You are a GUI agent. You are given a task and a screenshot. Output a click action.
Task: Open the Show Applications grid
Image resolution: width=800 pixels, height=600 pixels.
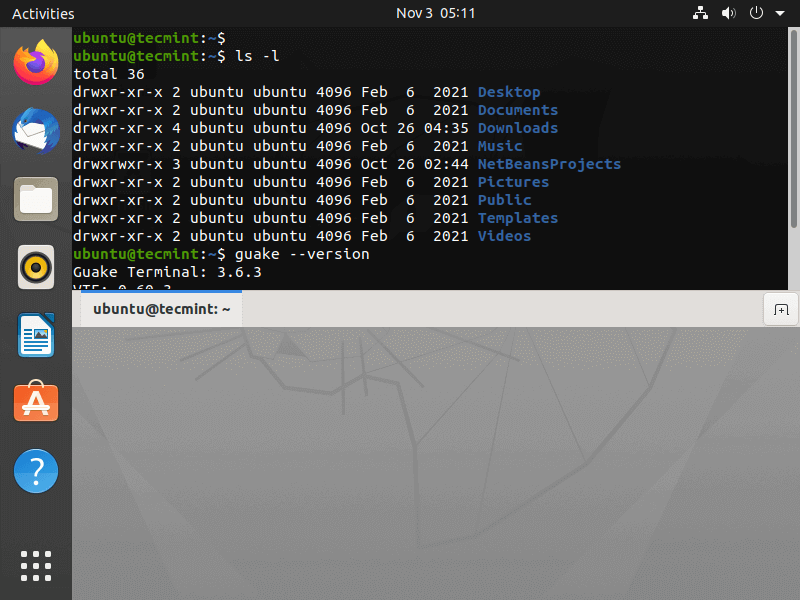click(35, 566)
